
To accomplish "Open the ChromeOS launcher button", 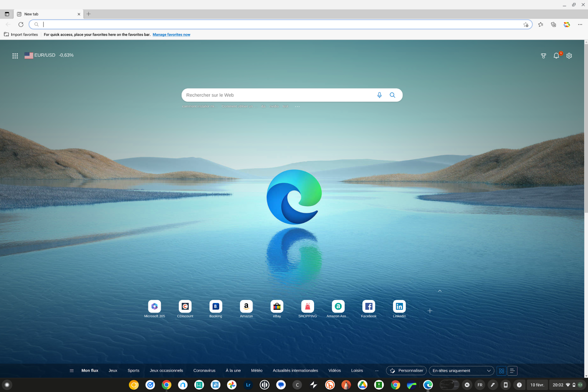I will [x=7, y=385].
